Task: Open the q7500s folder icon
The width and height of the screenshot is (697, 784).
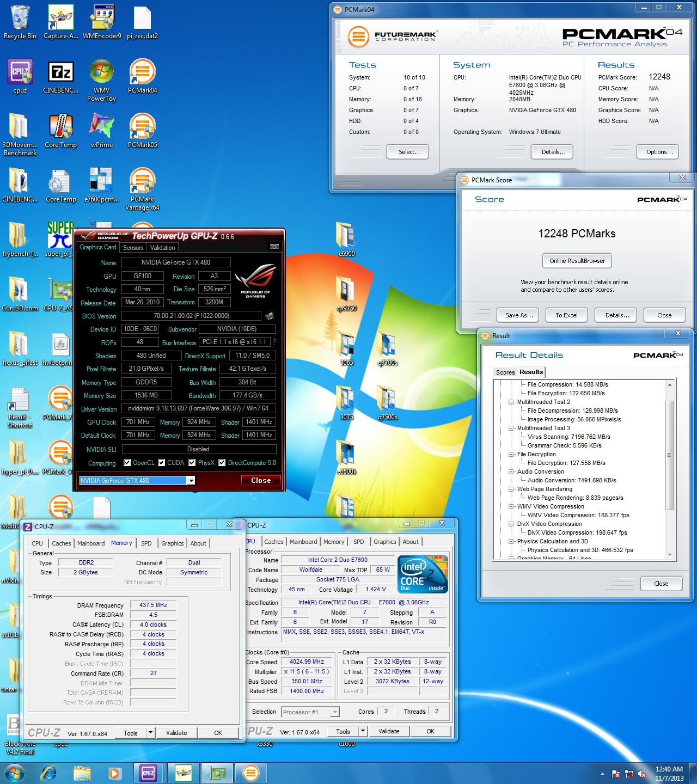Action: pos(388,403)
